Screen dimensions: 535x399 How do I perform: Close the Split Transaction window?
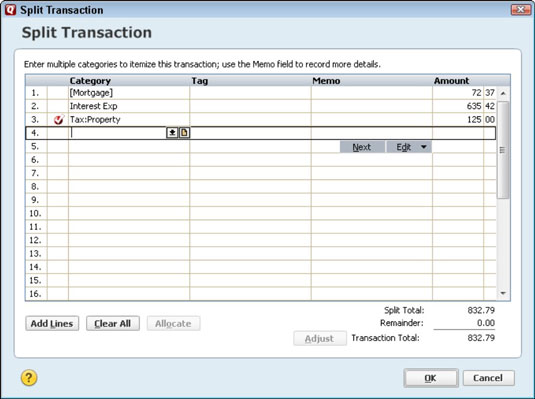click(521, 10)
